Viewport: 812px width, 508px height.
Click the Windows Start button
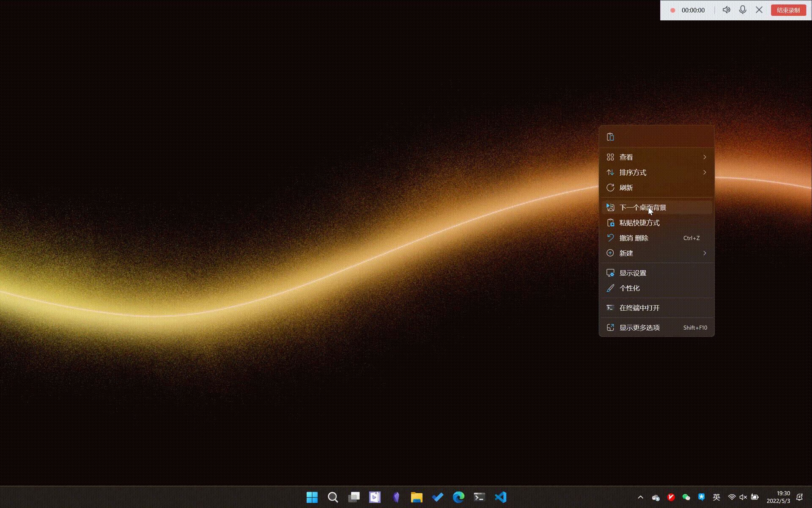pos(312,497)
